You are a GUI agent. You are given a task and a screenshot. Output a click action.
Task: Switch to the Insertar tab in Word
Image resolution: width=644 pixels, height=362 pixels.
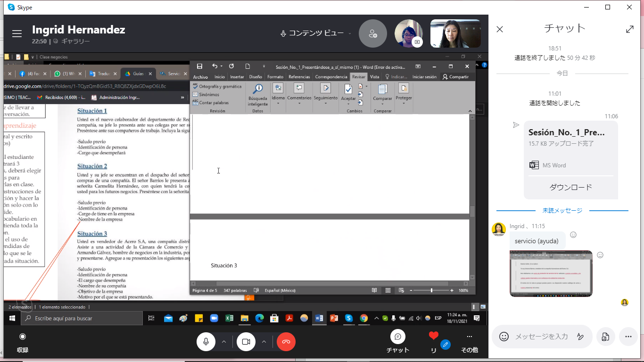[237, 77]
